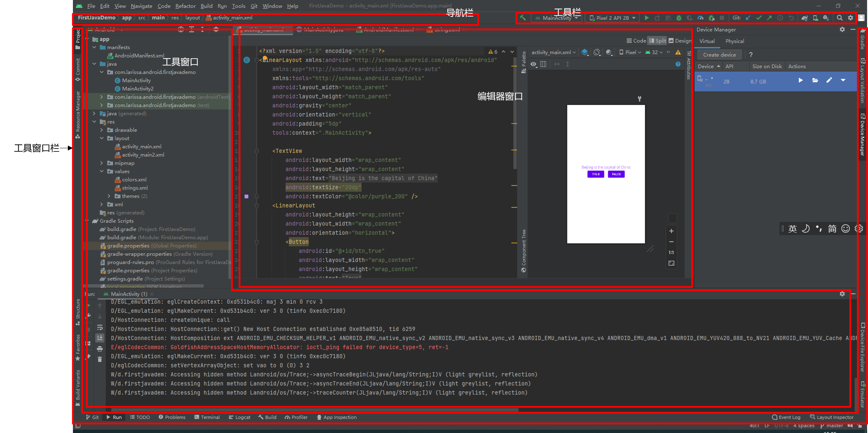Switch to Physical devices tab
Image resolution: width=868 pixels, height=433 pixels.
735,41
